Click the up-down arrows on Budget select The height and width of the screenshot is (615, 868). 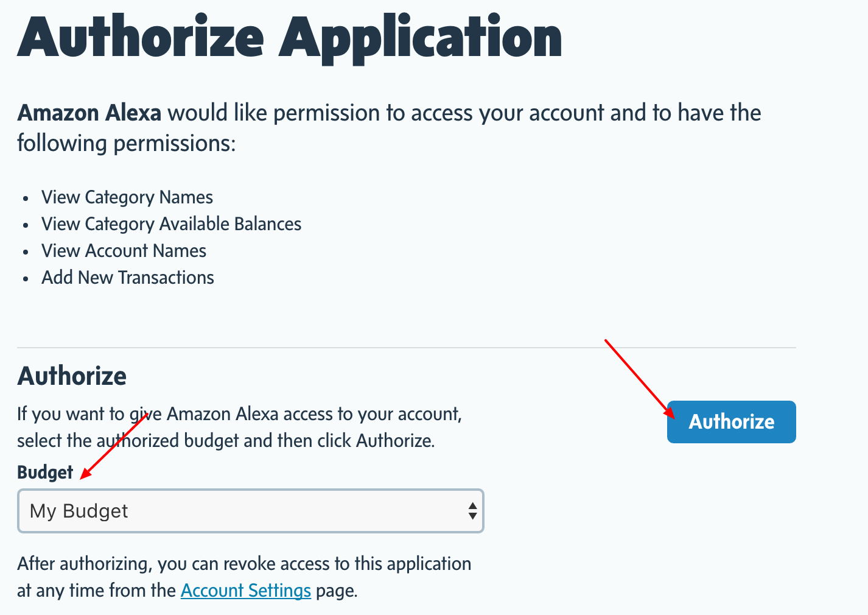click(x=472, y=511)
